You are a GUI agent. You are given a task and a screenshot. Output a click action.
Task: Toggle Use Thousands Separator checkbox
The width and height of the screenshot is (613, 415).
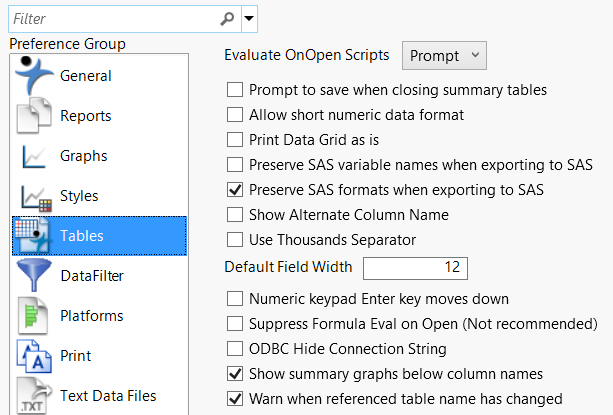coord(235,239)
